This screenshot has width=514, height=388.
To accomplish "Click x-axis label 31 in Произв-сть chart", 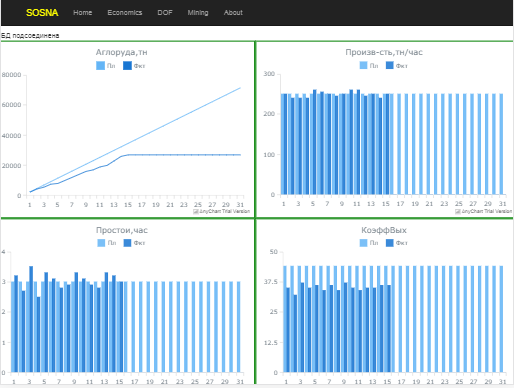I will 502,204.
